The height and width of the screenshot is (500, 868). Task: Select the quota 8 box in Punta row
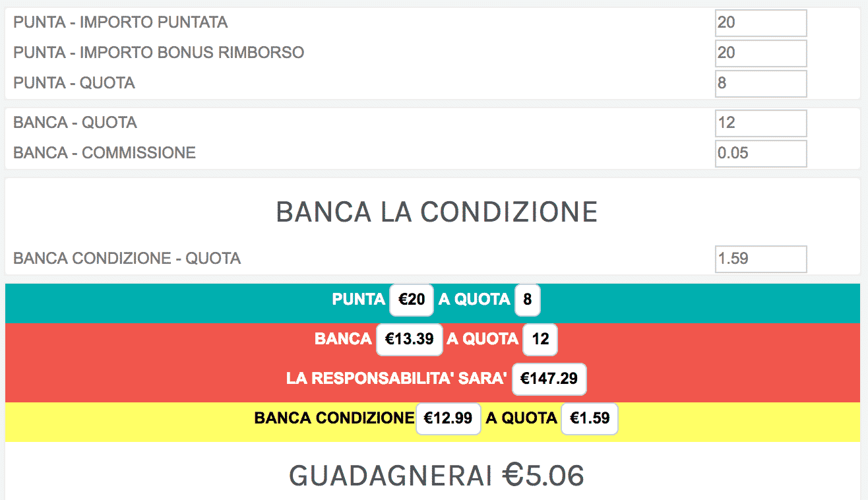[x=527, y=300]
